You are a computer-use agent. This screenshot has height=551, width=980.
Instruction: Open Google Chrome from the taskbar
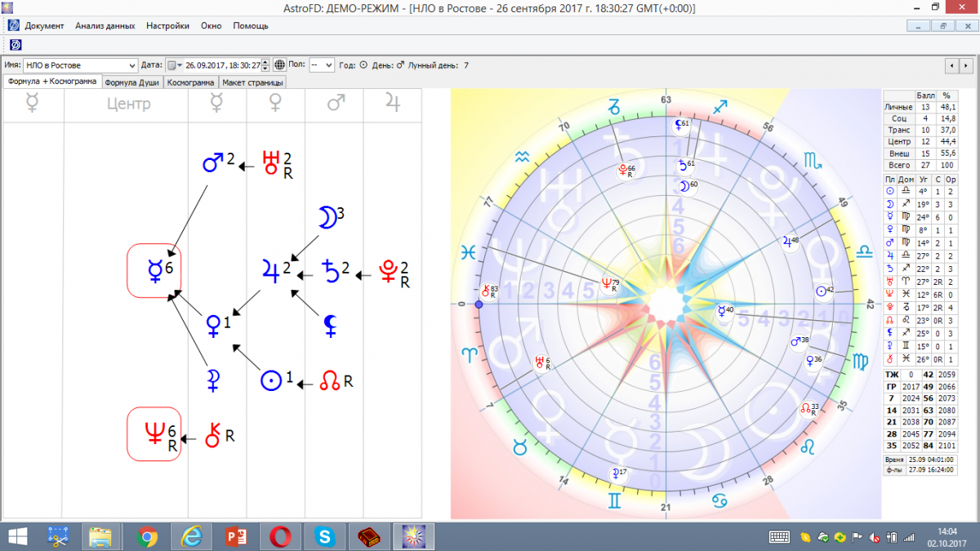coord(148,536)
